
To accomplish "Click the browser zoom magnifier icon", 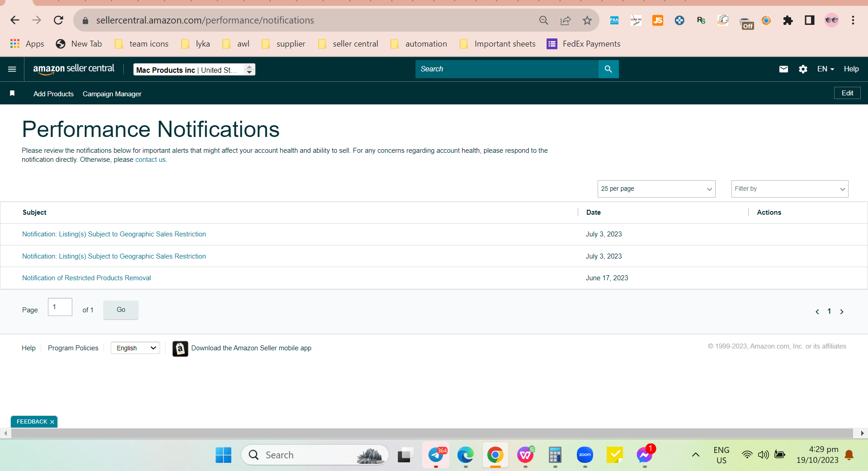I will 543,20.
